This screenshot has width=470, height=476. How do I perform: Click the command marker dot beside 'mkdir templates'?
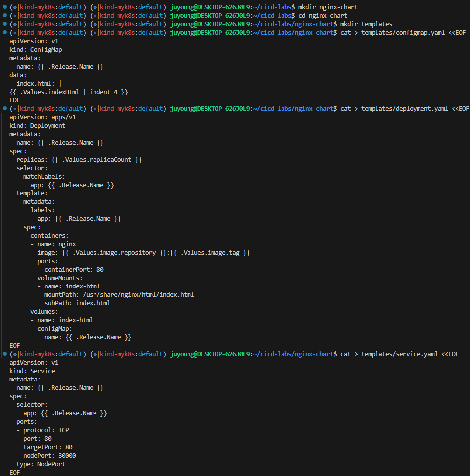[x=5, y=24]
